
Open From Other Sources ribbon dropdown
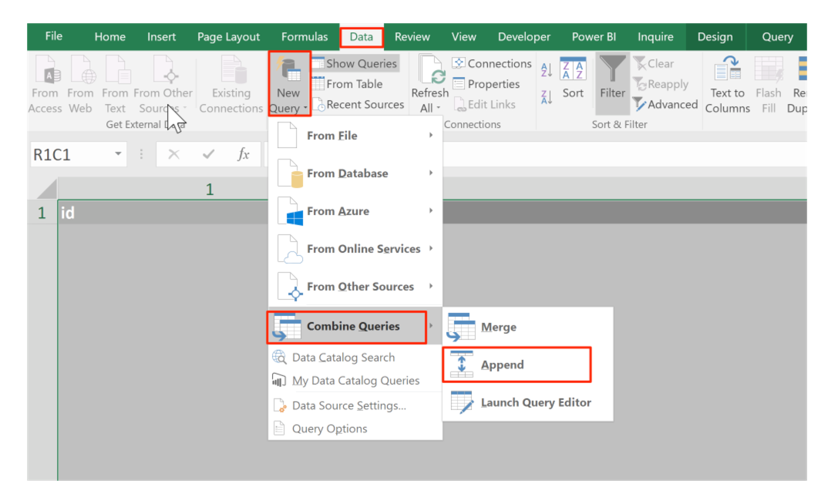[163, 85]
